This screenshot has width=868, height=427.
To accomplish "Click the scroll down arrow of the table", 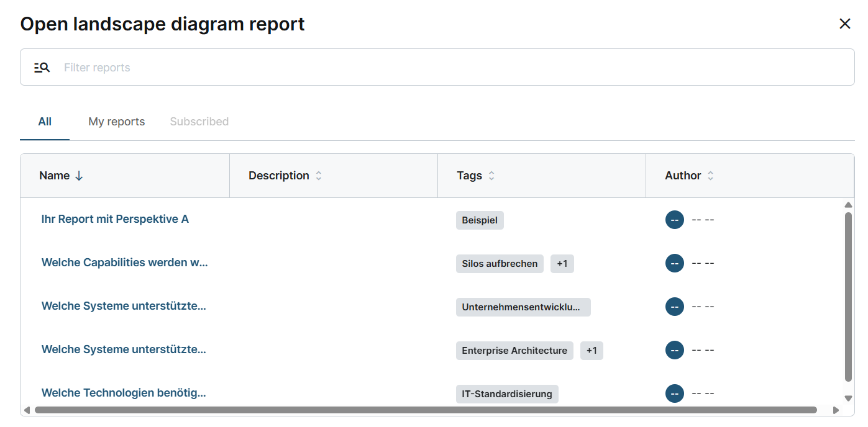I will (x=848, y=398).
